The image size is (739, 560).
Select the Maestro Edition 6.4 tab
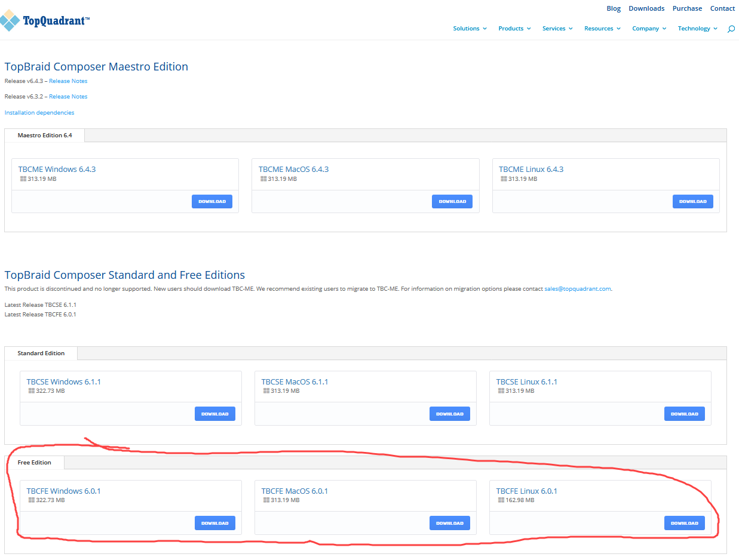[45, 136]
